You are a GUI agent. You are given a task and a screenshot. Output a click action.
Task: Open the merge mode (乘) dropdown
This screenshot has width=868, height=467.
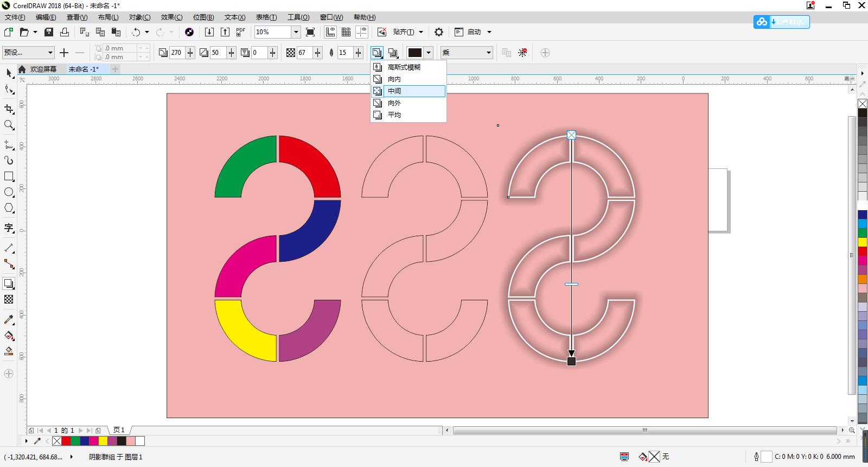[x=488, y=53]
